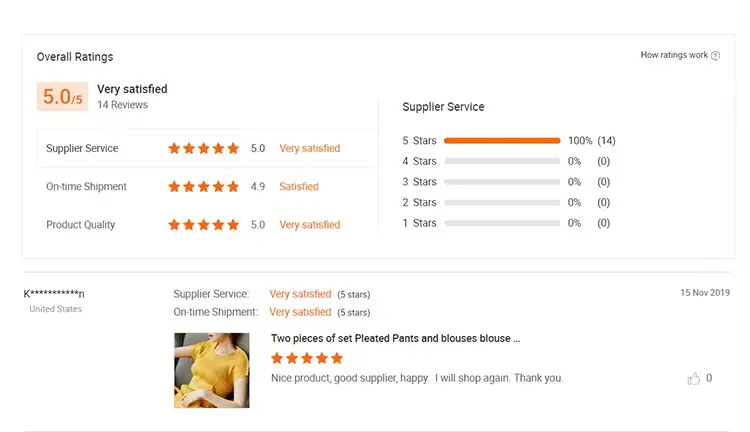Open the yellow blouse product thumbnail
This screenshot has height=432, width=750.
[211, 370]
